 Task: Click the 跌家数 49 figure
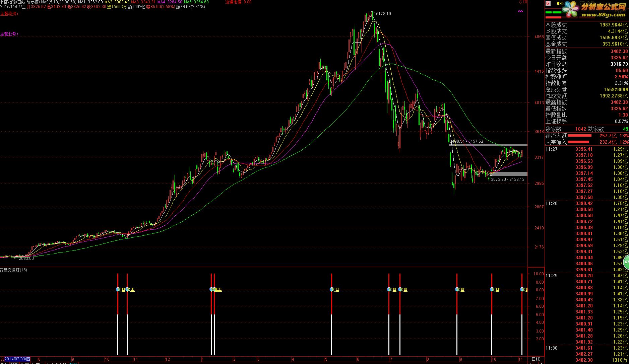coord(625,129)
